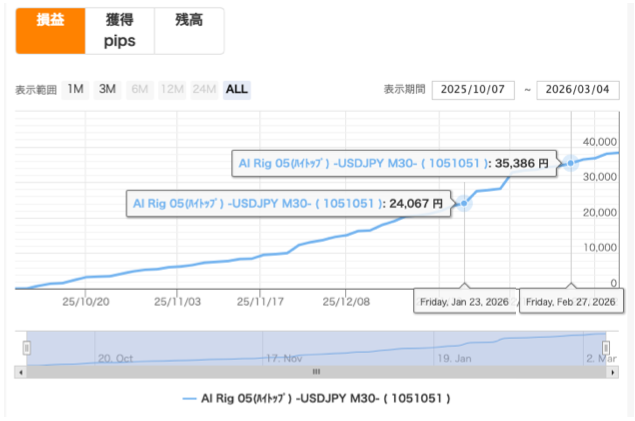This screenshot has height=421, width=635.
Task: Set display range to 3M
Action: [107, 89]
